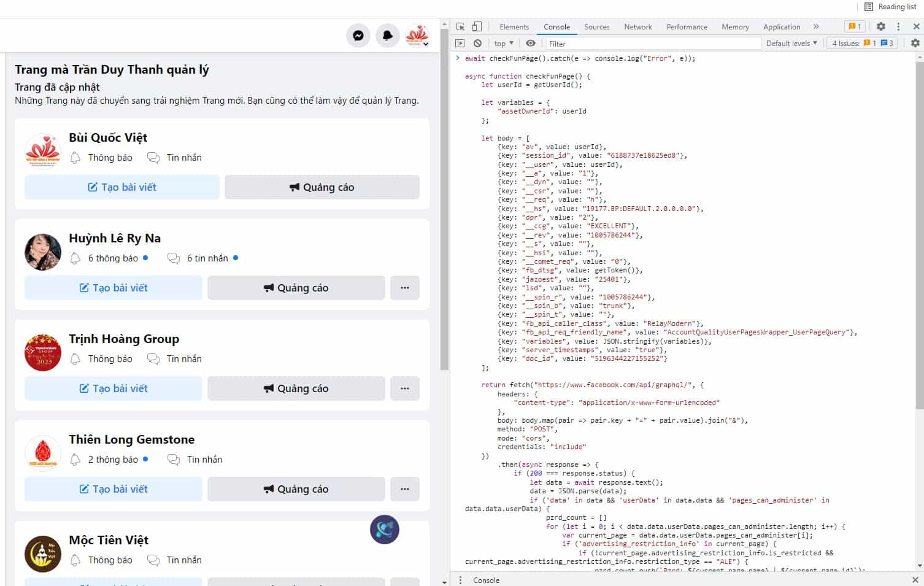This screenshot has height=586, width=924.
Task: Open the Default levels dropdown
Action: (x=791, y=44)
